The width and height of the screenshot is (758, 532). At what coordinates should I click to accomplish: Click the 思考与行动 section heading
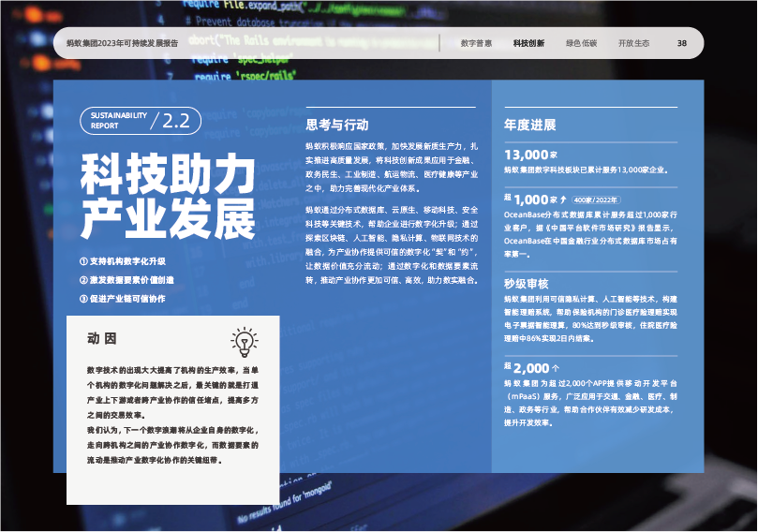(x=337, y=125)
